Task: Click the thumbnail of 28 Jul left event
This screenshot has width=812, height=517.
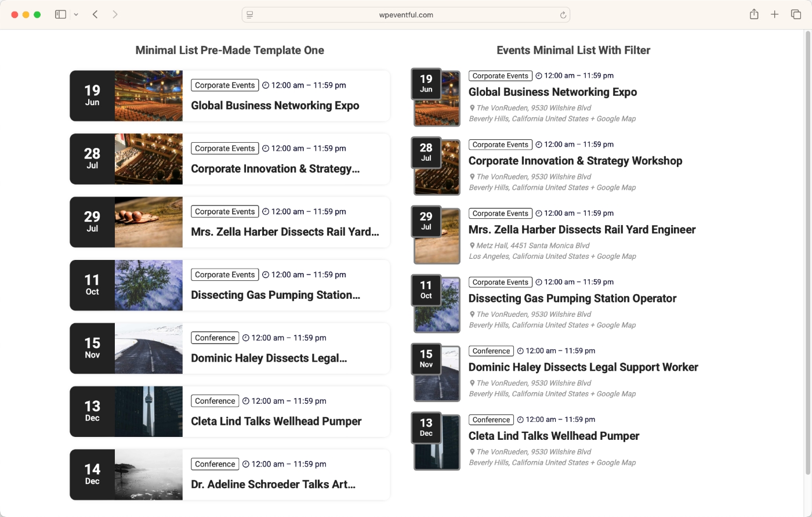Action: (x=148, y=159)
